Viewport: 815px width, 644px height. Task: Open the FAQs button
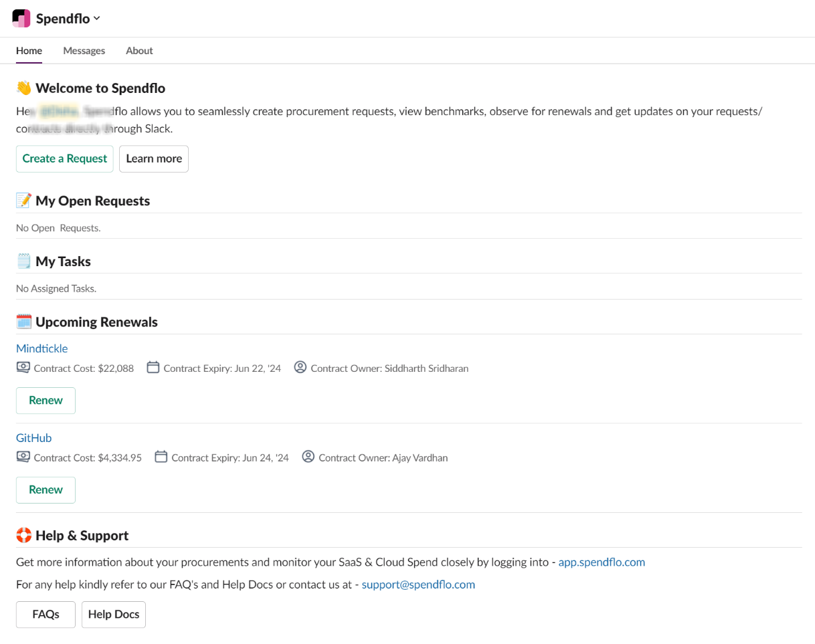point(46,615)
